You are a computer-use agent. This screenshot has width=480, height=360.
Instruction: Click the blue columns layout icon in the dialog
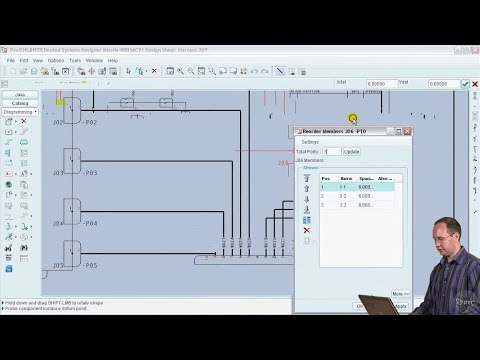[x=307, y=220]
